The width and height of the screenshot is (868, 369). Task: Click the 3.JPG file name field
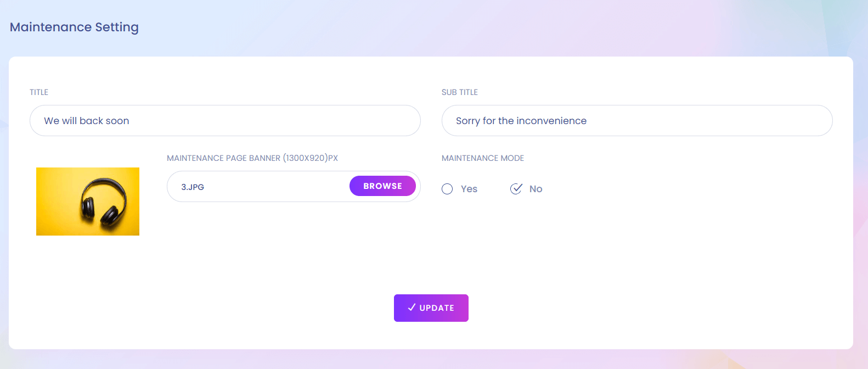pos(258,187)
